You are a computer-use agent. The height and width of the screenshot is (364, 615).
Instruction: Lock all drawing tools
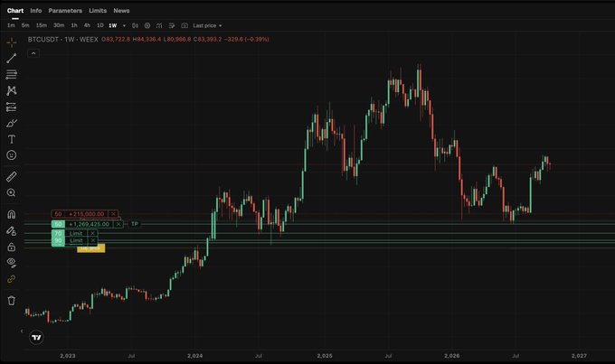click(12, 247)
